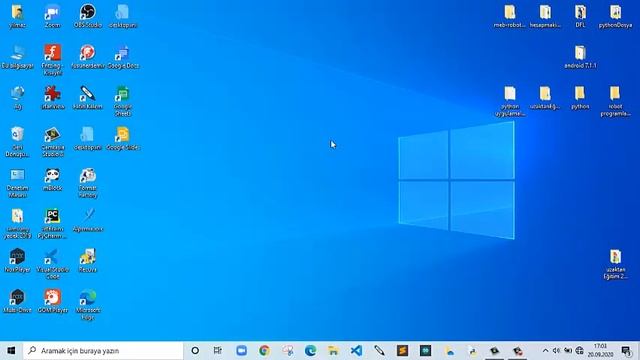The height and width of the screenshot is (360, 640).
Task: Open the Format Factory shortcut
Action: coord(87,182)
